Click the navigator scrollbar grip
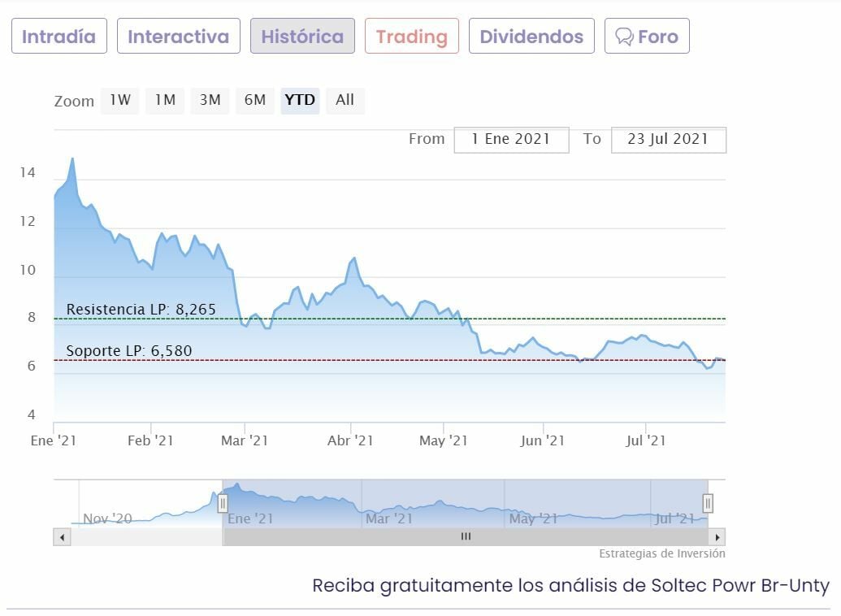The height and width of the screenshot is (616, 841). click(x=466, y=537)
